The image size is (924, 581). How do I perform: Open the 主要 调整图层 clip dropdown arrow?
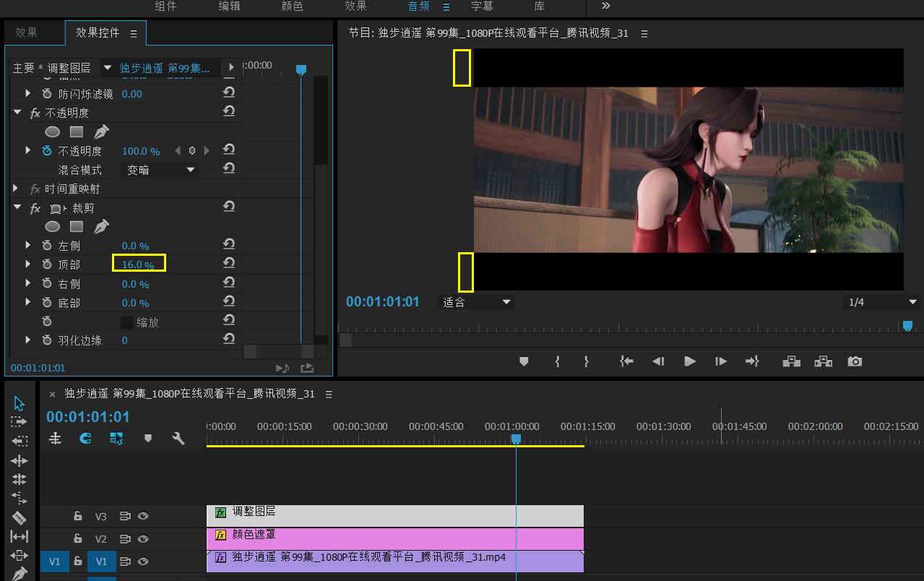108,68
